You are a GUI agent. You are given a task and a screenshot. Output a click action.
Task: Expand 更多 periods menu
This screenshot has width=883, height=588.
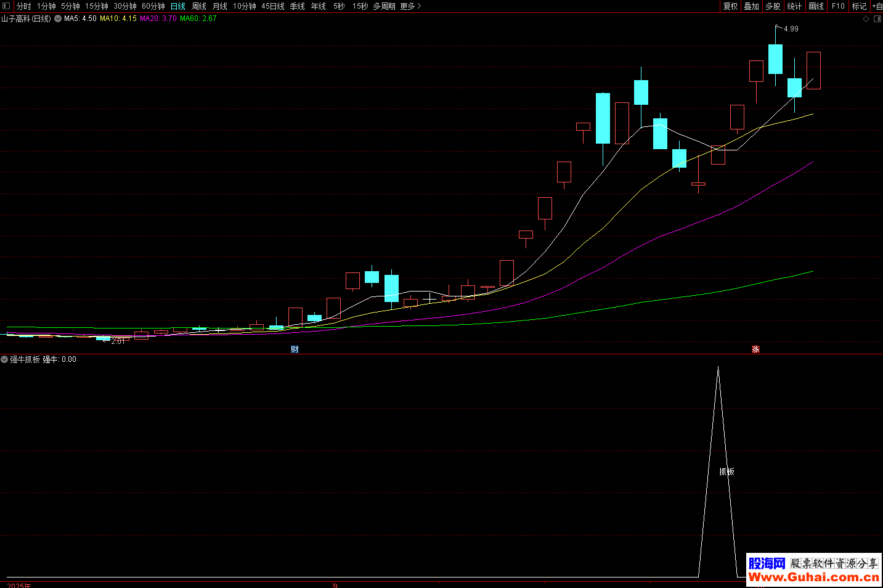pyautogui.click(x=410, y=6)
